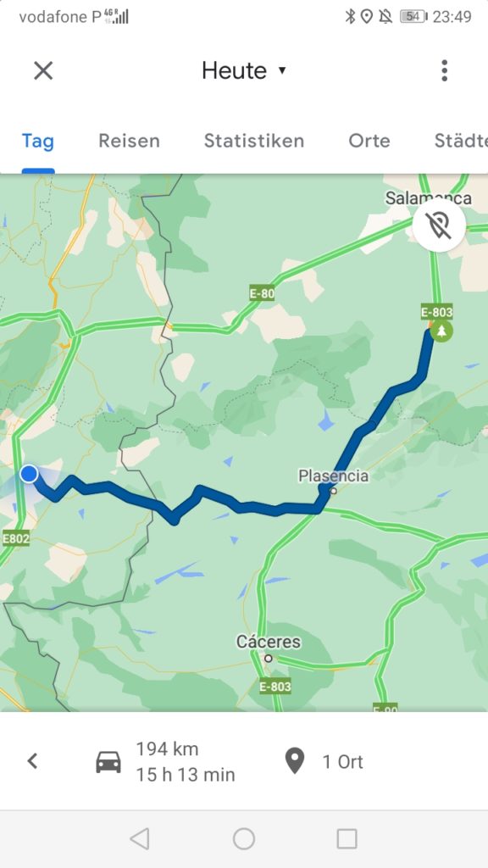Close the timeline with the X icon
The image size is (488, 868).
(x=43, y=71)
